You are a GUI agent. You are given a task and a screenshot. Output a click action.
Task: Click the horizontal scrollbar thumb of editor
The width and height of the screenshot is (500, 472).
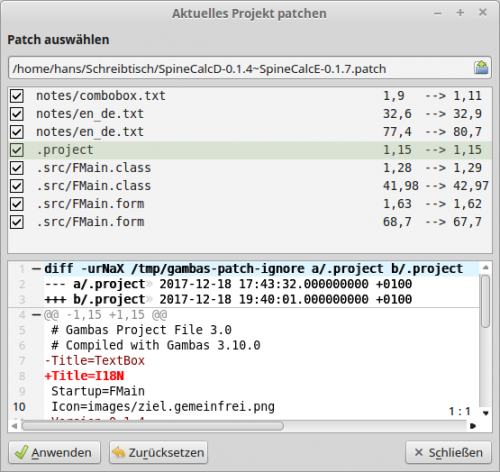(153, 426)
